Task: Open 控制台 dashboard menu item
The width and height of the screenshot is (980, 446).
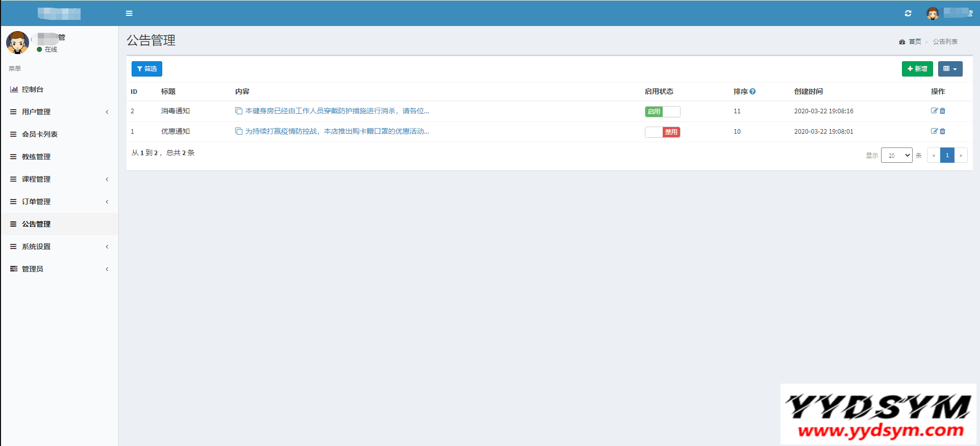Action: [x=33, y=89]
